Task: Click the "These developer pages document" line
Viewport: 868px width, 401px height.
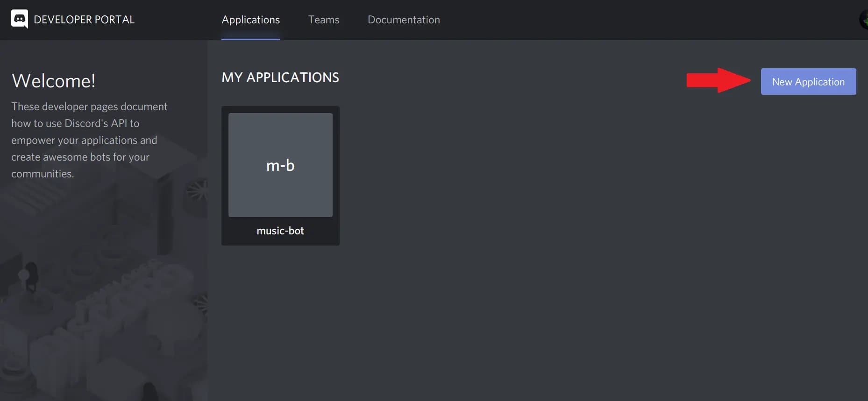Action: pyautogui.click(x=89, y=106)
